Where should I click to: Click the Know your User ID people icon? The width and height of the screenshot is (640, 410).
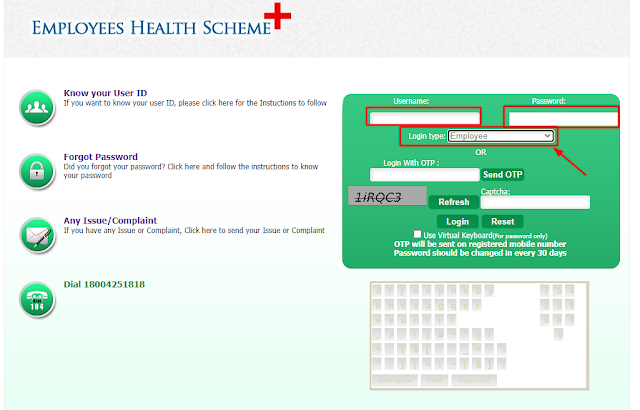click(37, 107)
